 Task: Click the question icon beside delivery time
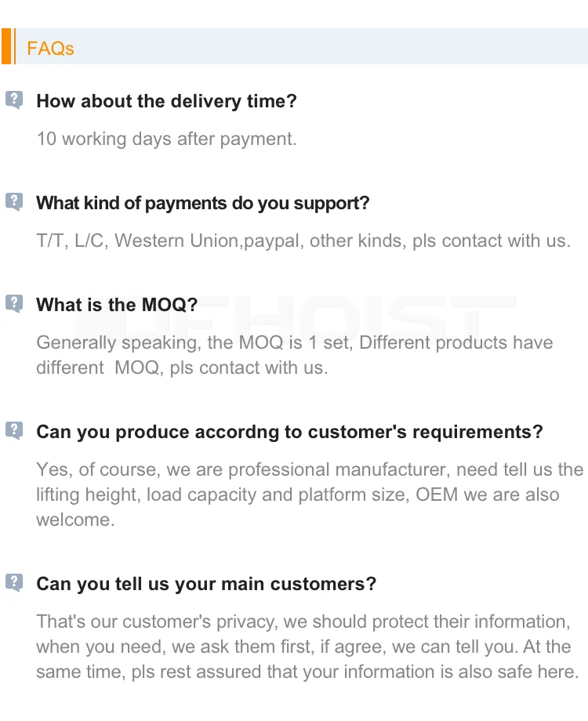[14, 100]
